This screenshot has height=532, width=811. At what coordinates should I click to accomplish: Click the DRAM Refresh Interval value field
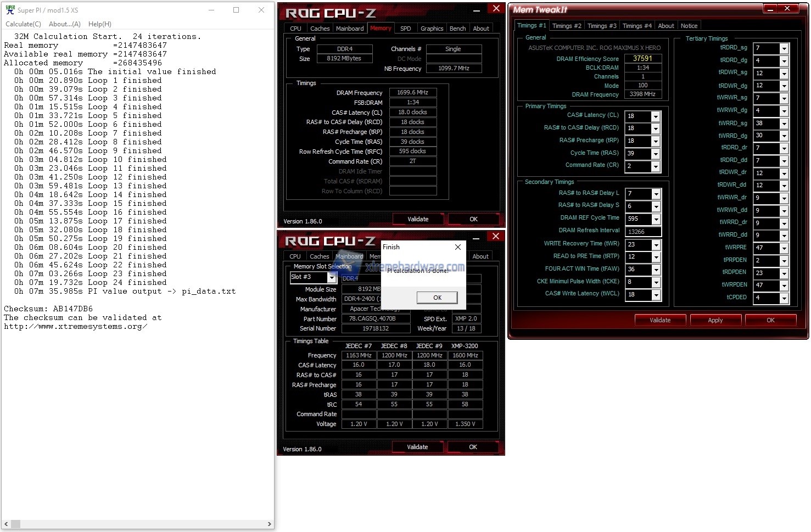click(x=642, y=232)
